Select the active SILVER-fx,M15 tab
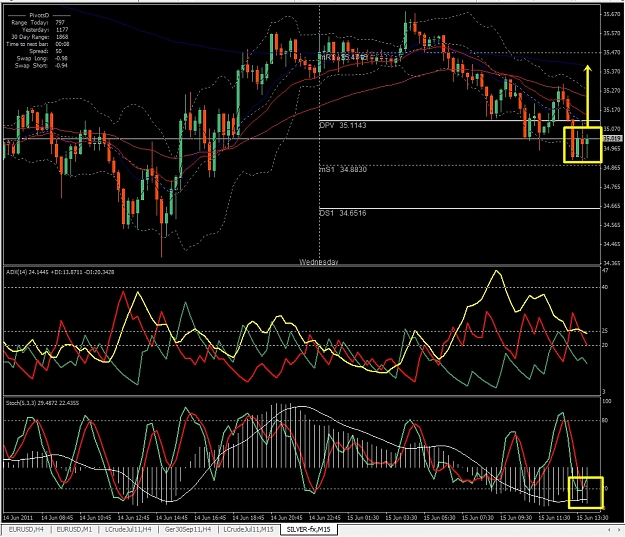 309,529
